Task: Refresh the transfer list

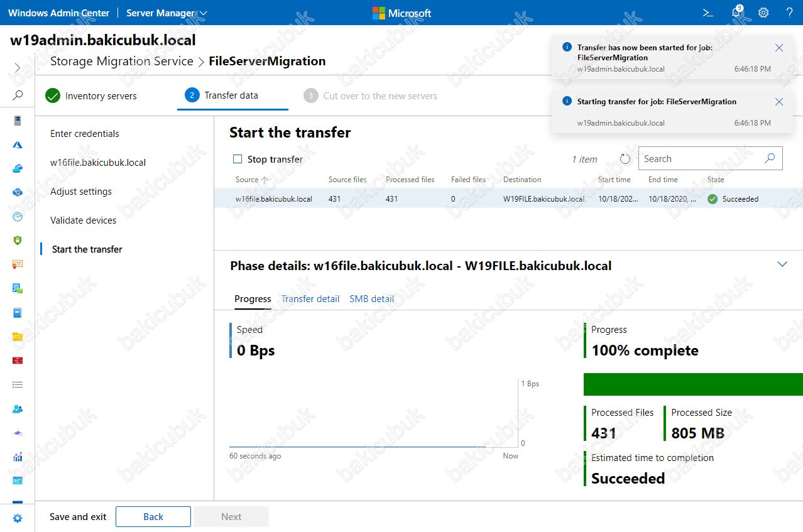Action: coord(625,159)
